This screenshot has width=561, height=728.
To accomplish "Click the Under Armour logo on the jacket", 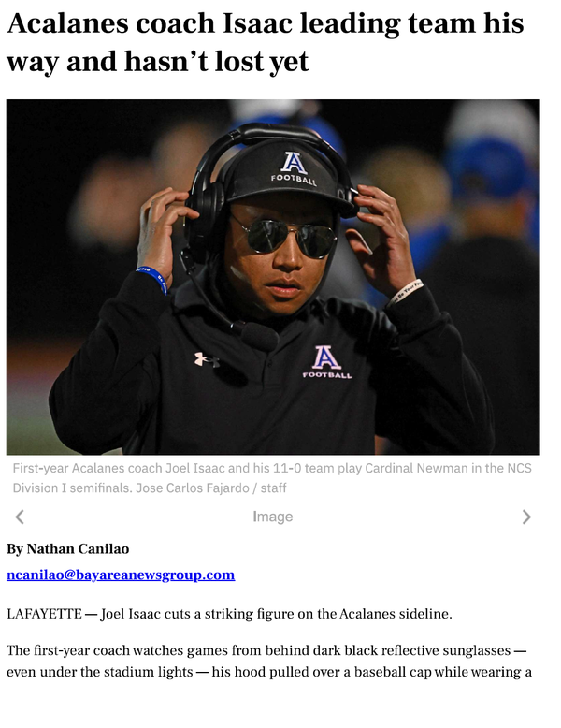I will click(207, 359).
